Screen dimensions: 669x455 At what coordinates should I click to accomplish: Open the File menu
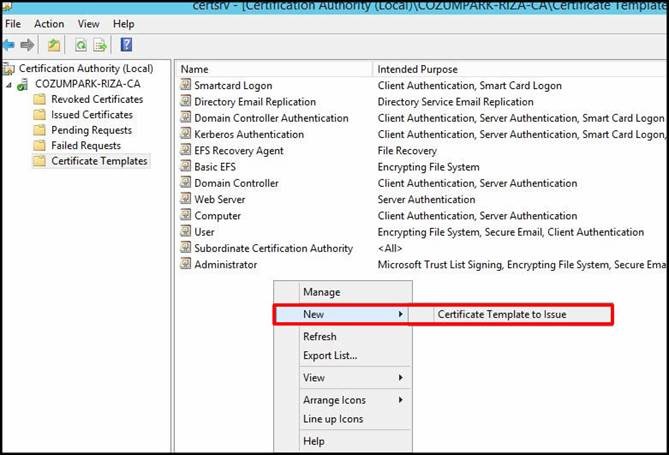[x=13, y=24]
